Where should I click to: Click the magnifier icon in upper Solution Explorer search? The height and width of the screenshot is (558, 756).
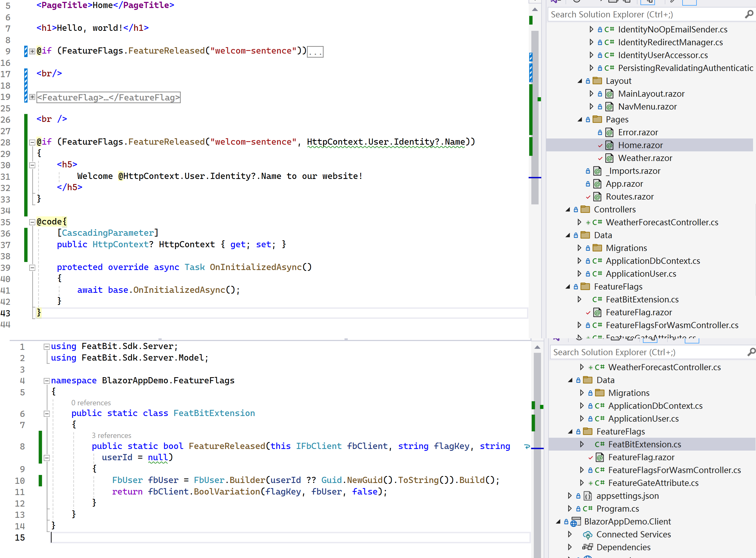point(749,14)
